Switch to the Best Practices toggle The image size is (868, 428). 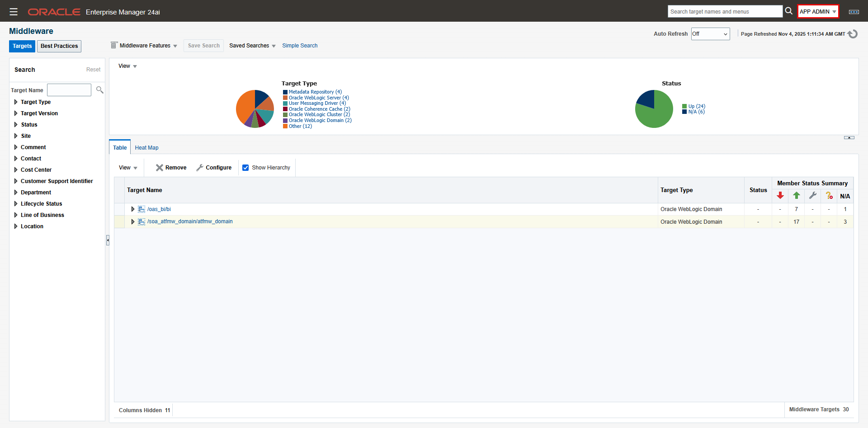pyautogui.click(x=59, y=46)
